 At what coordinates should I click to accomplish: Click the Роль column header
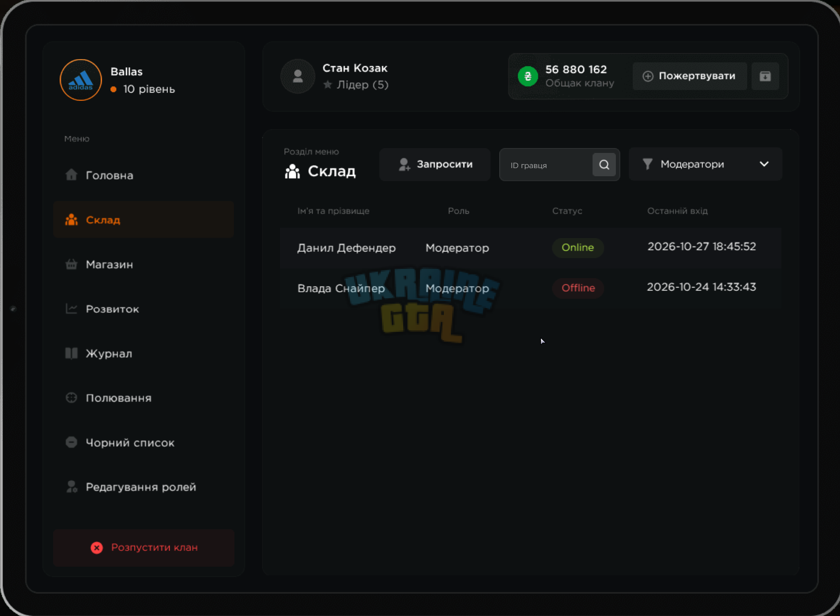tap(459, 211)
